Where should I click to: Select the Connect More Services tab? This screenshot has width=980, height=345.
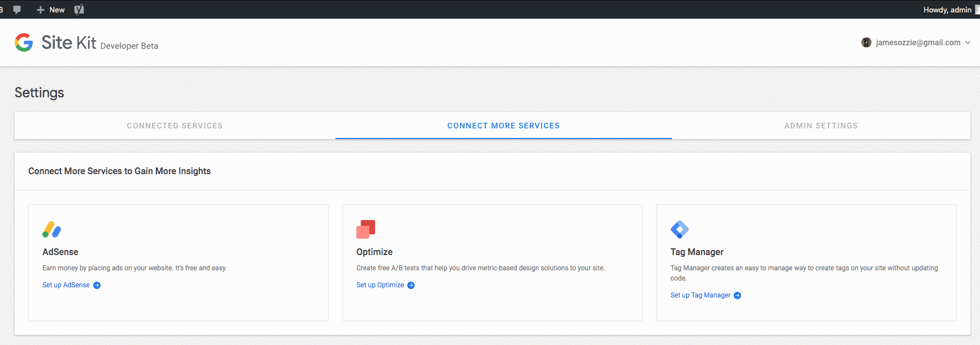click(x=504, y=126)
